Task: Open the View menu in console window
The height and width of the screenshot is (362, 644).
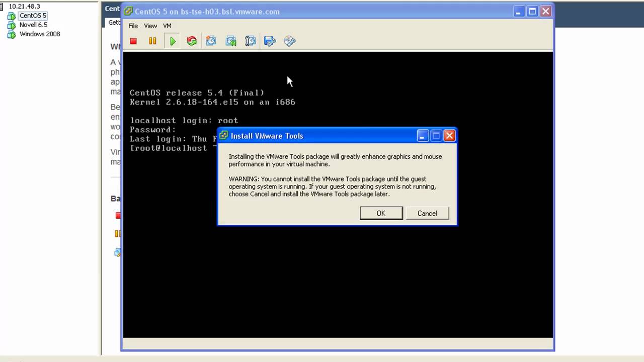Action: pos(150,26)
